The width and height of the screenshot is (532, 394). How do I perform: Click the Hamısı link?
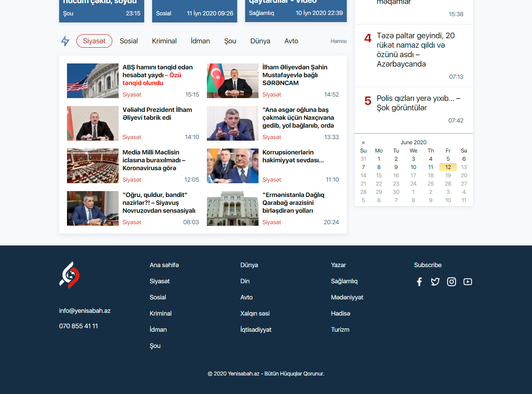338,41
